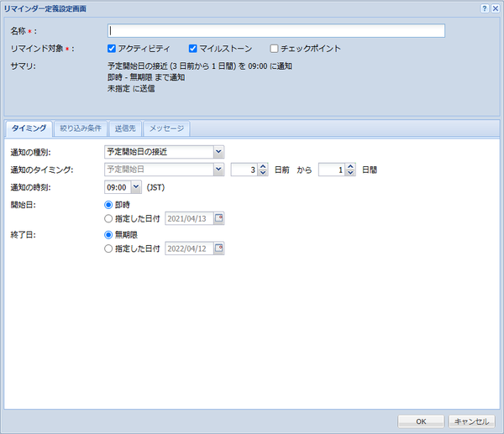Click the 2021/04/13 start date field

(189, 218)
